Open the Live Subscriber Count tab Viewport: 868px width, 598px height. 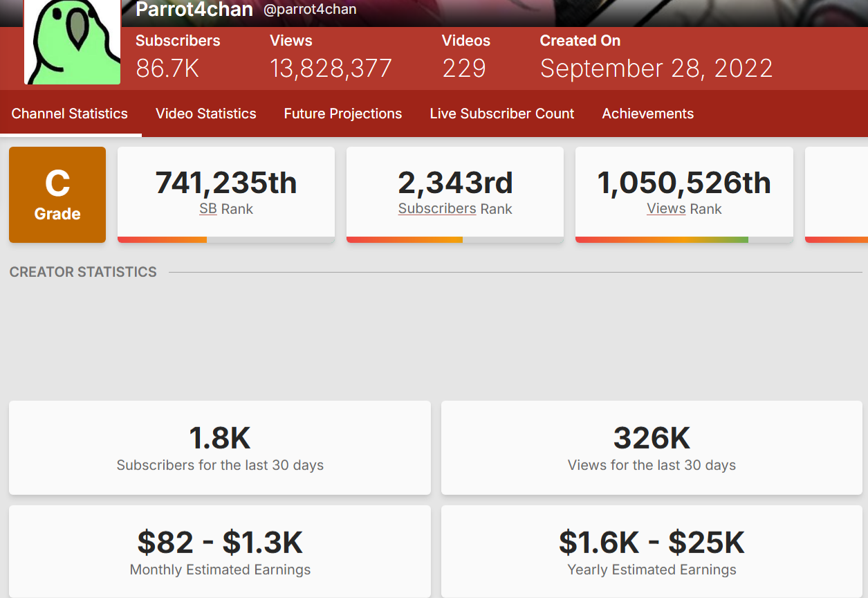502,114
